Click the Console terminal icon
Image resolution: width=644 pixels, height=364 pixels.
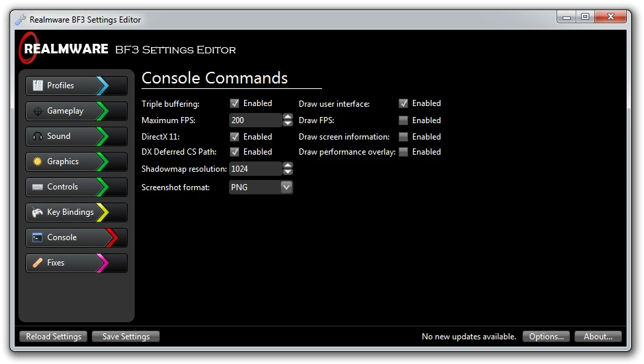pyautogui.click(x=38, y=237)
